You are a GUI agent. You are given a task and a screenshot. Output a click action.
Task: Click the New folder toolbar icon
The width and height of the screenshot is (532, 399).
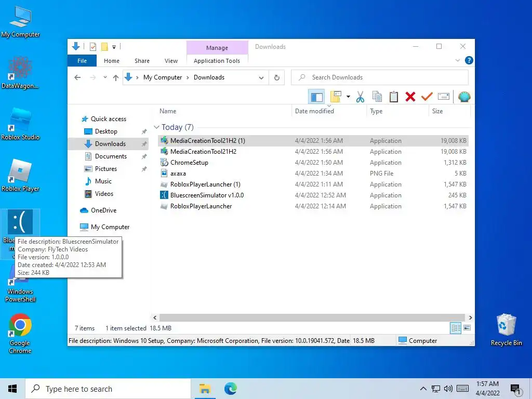pyautogui.click(x=336, y=97)
